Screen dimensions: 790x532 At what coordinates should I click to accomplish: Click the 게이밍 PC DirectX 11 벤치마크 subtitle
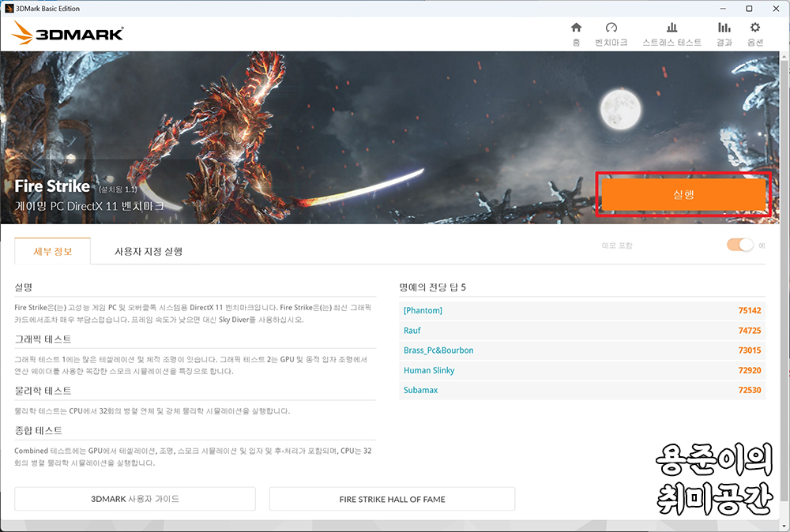pyautogui.click(x=89, y=206)
